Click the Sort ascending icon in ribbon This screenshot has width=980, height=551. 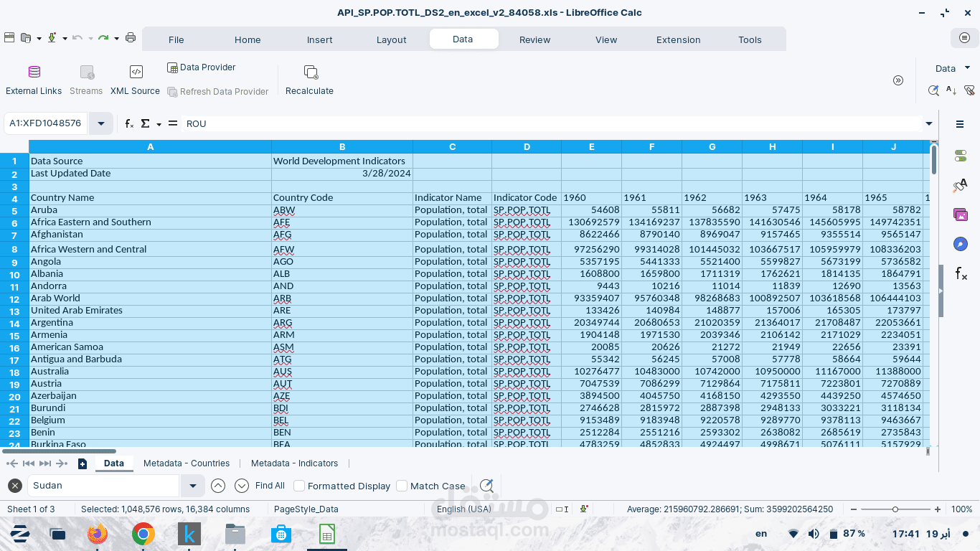click(x=951, y=90)
